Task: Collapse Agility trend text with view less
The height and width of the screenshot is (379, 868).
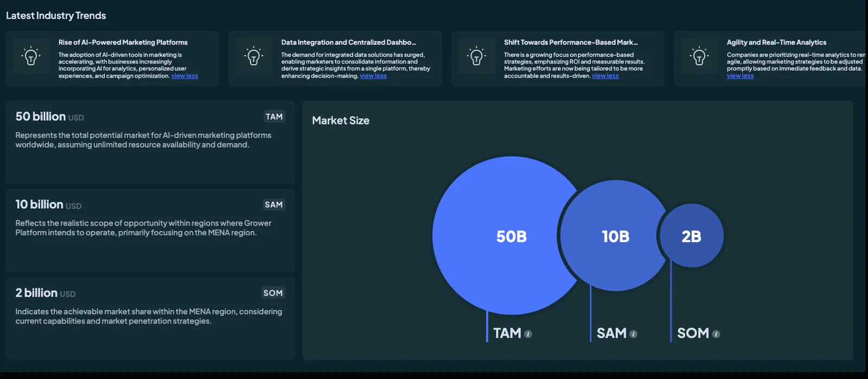Action: (x=740, y=76)
